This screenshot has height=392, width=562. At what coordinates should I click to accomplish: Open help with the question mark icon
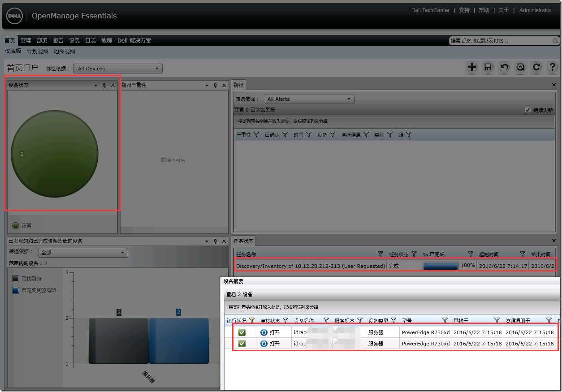pyautogui.click(x=553, y=68)
